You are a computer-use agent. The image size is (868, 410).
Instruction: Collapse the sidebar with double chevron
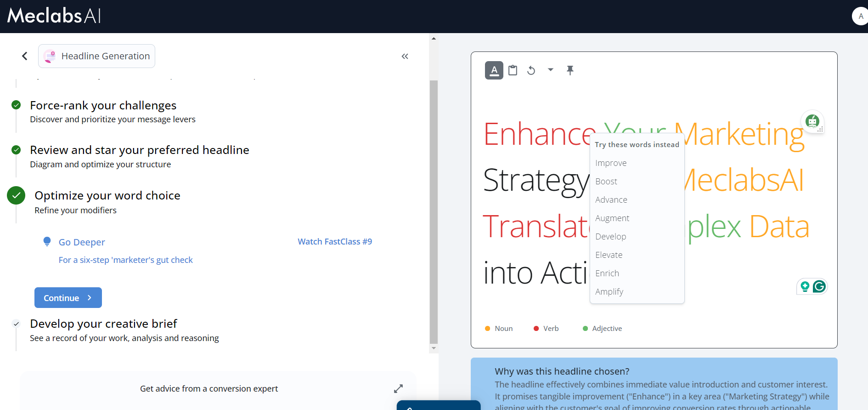coord(405,56)
